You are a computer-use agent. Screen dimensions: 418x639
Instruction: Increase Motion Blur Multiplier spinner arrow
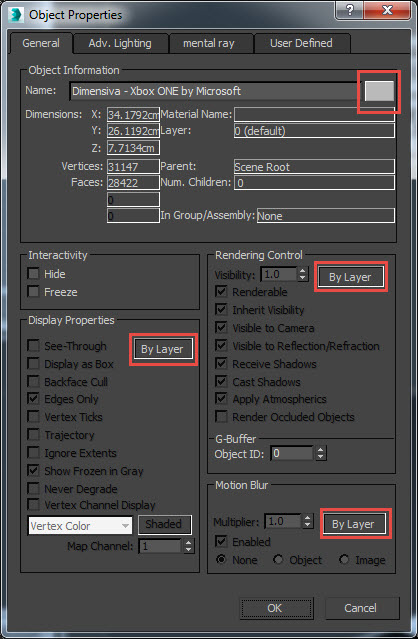click(308, 518)
